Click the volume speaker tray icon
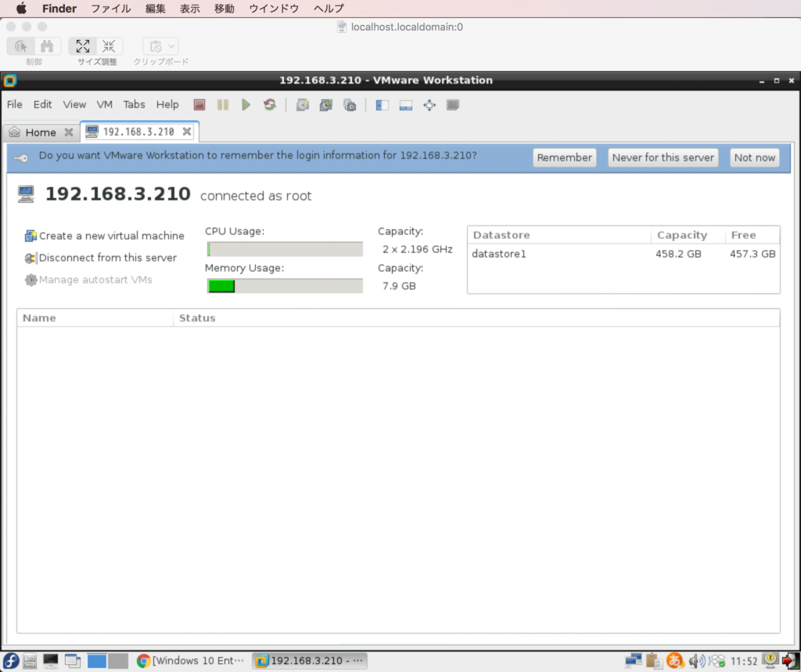This screenshot has width=801, height=672. (695, 661)
